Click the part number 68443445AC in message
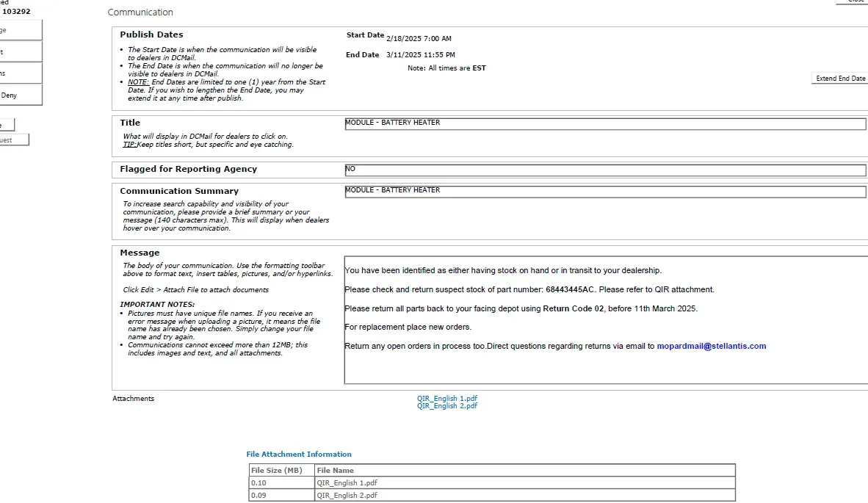Viewport: 868px width, 503px height. [570, 289]
